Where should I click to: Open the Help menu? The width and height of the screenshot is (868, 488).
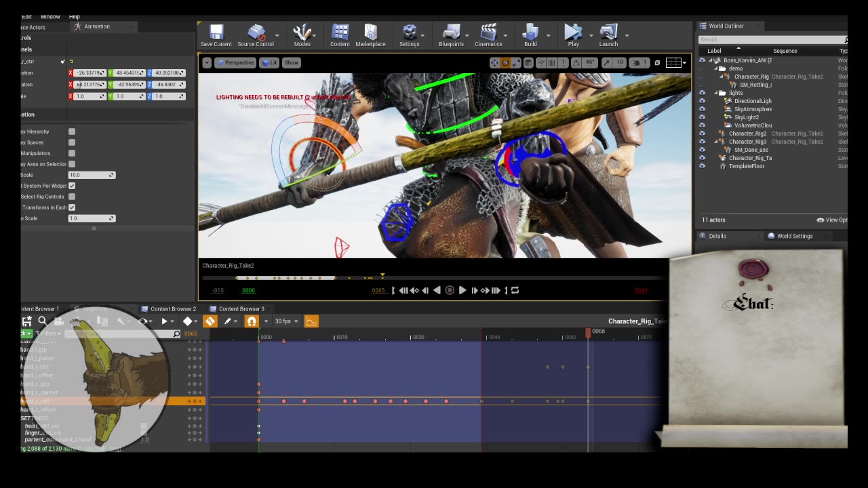click(75, 16)
